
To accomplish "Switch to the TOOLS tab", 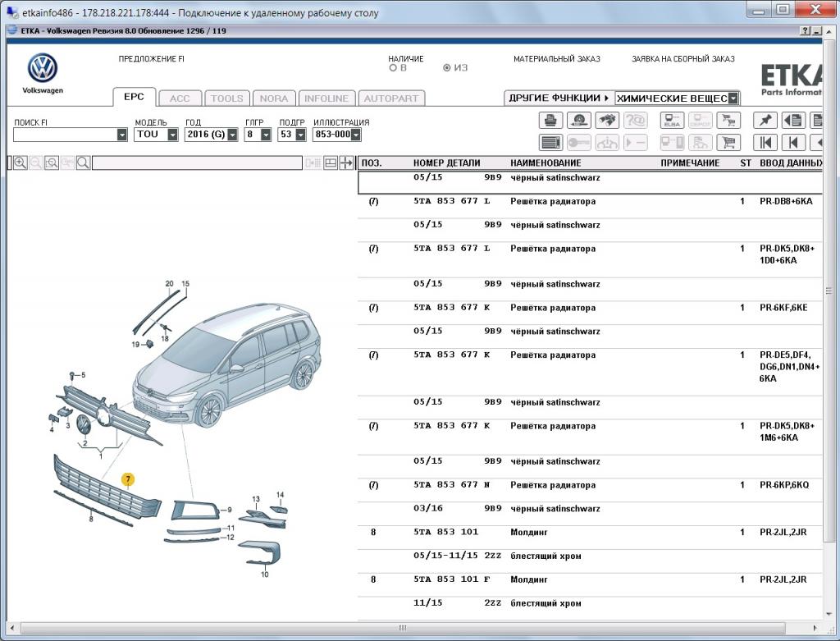I will pyautogui.click(x=226, y=98).
